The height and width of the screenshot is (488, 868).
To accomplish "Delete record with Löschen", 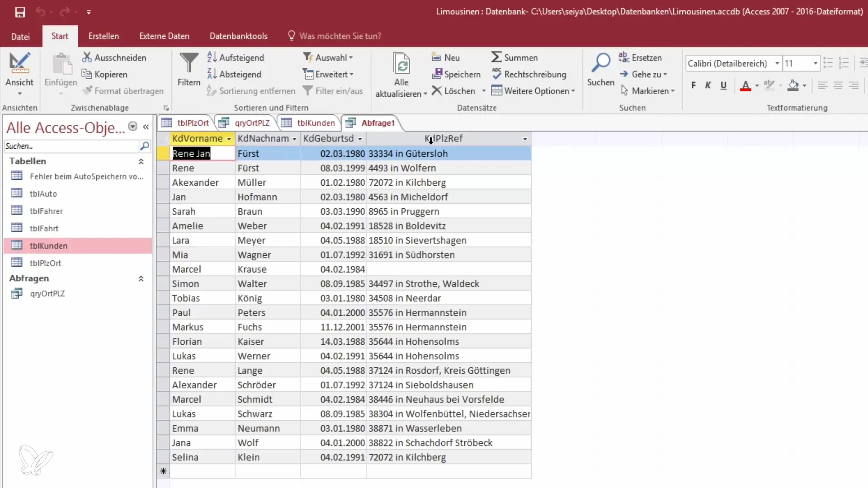I will [x=453, y=91].
